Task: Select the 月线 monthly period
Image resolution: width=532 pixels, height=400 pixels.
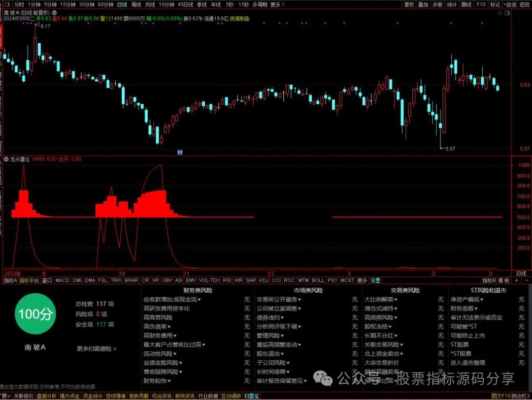Action: (150, 4)
